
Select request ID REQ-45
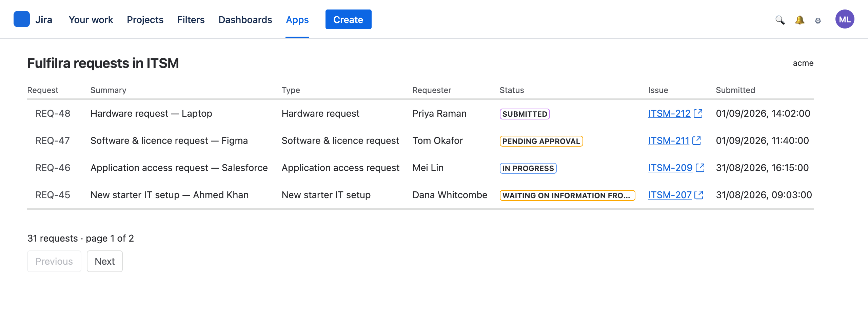click(53, 195)
